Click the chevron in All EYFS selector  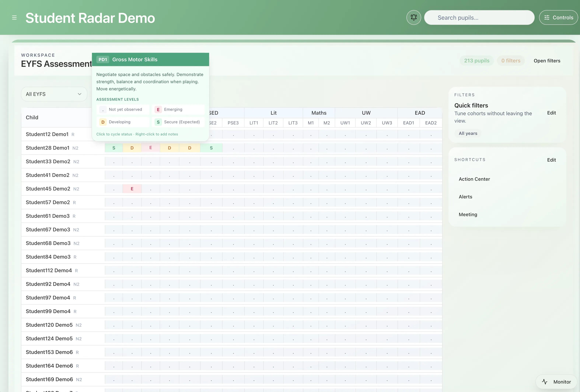[80, 94]
